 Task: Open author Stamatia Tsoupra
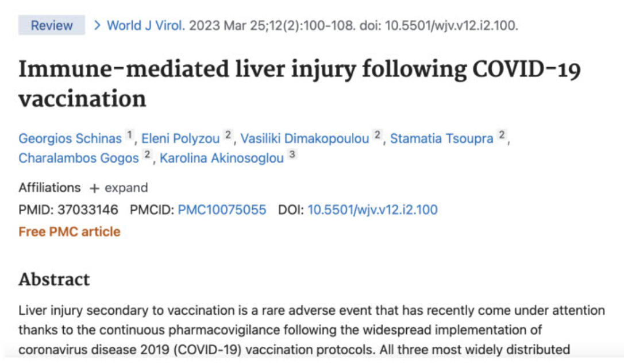pyautogui.click(x=441, y=138)
